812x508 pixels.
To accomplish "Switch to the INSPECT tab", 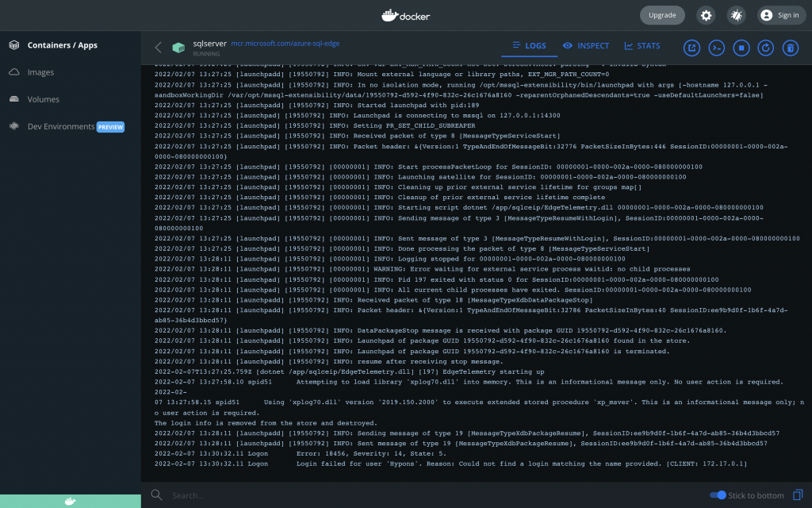I will (x=586, y=45).
